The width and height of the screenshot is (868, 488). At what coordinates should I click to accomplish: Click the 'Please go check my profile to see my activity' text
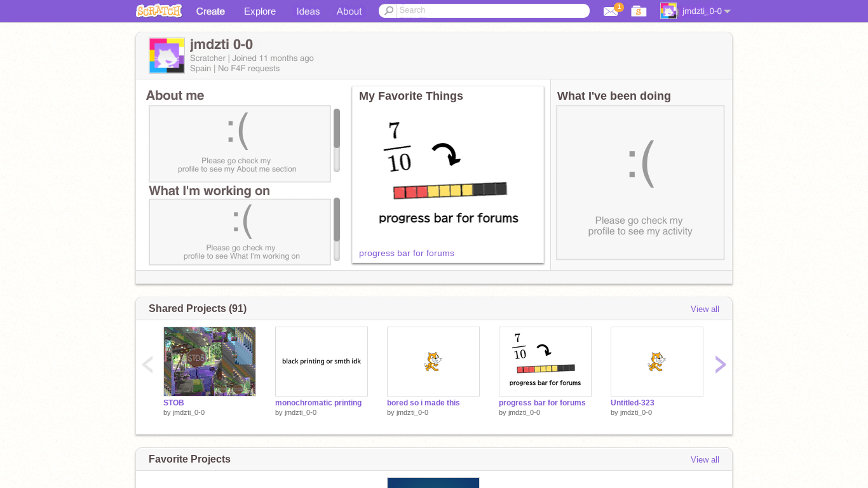point(640,226)
